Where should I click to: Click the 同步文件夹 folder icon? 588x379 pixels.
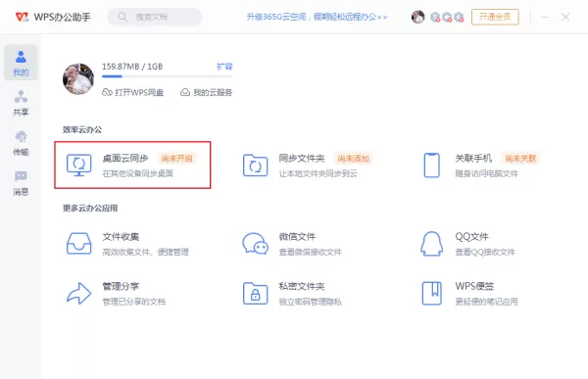255,165
